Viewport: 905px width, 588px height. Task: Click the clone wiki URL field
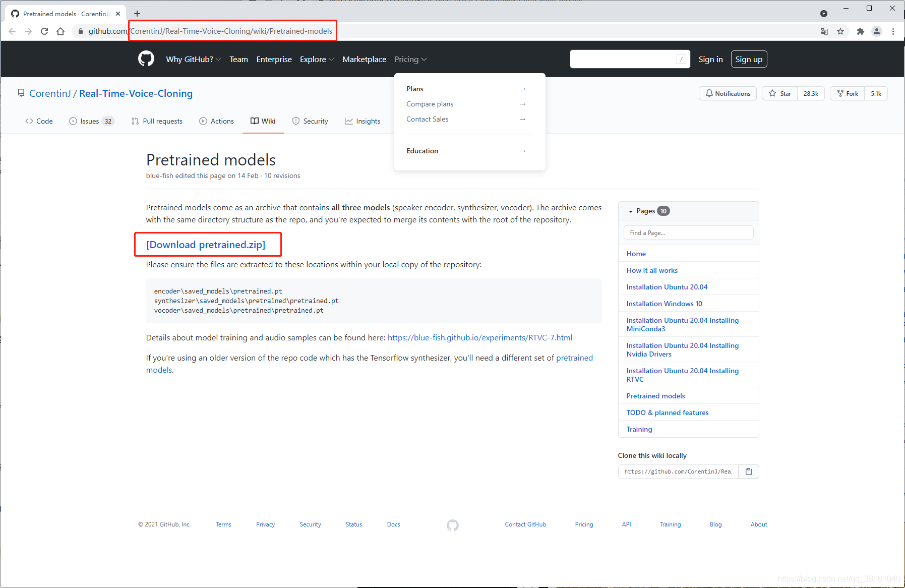coord(678,472)
